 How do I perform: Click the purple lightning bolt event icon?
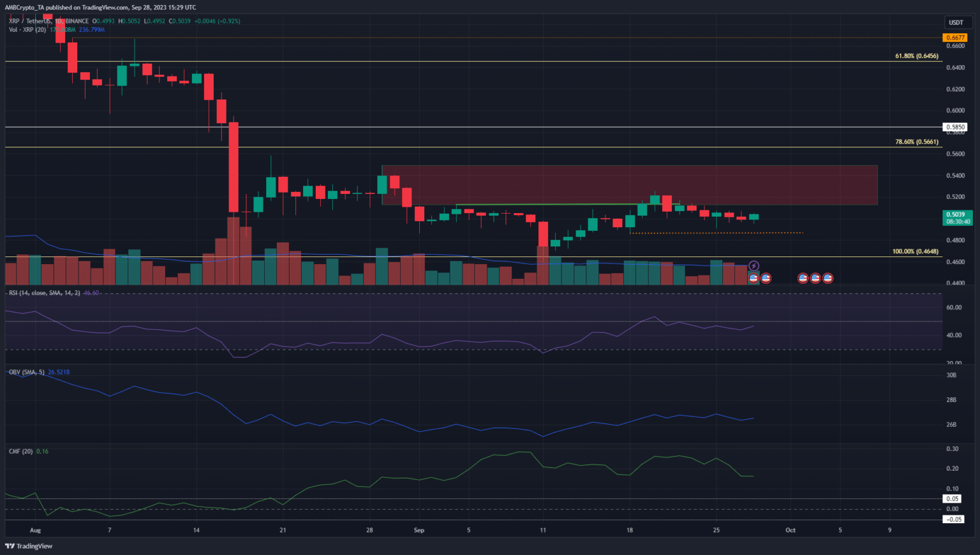pos(754,266)
